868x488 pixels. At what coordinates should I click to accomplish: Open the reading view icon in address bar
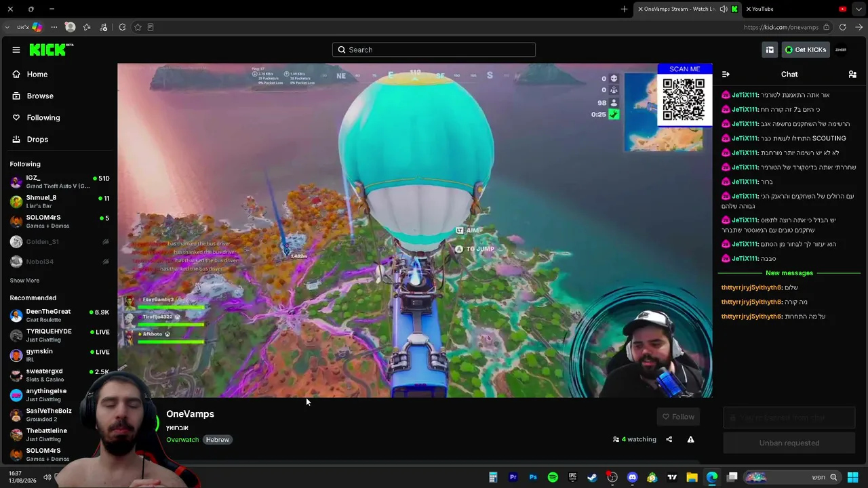pos(151,27)
